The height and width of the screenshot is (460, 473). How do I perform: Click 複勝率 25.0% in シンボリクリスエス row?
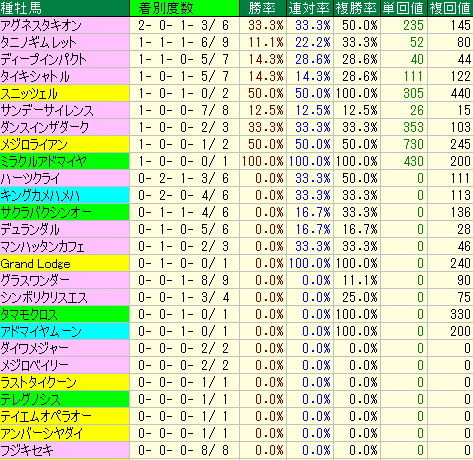tap(360, 297)
